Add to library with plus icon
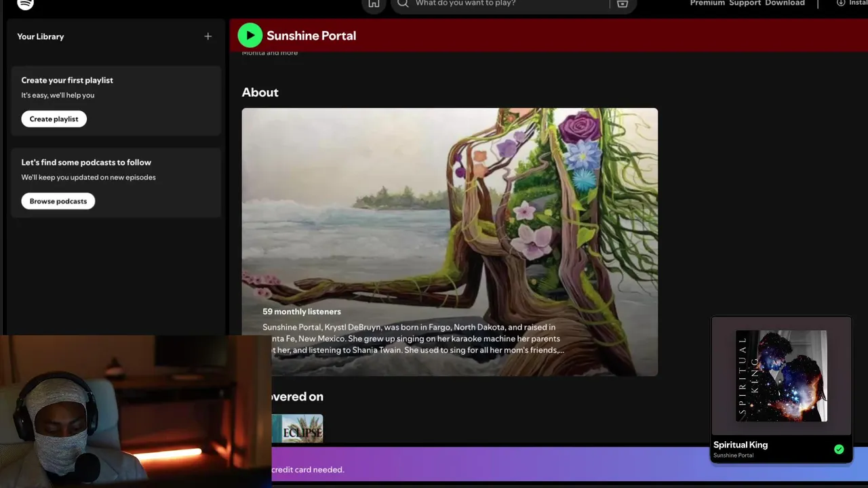The height and width of the screenshot is (488, 868). 208,36
